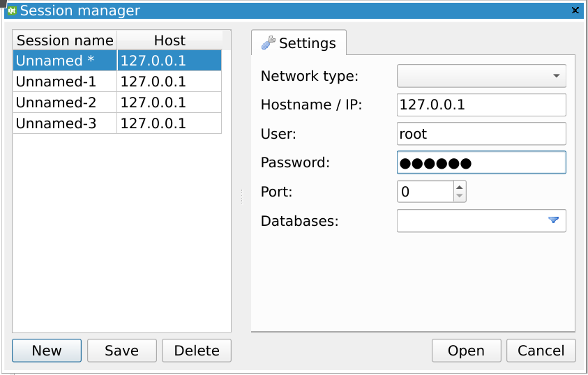Click host cell of Unnamed-3 row
The height and width of the screenshot is (375, 588).
click(x=169, y=123)
